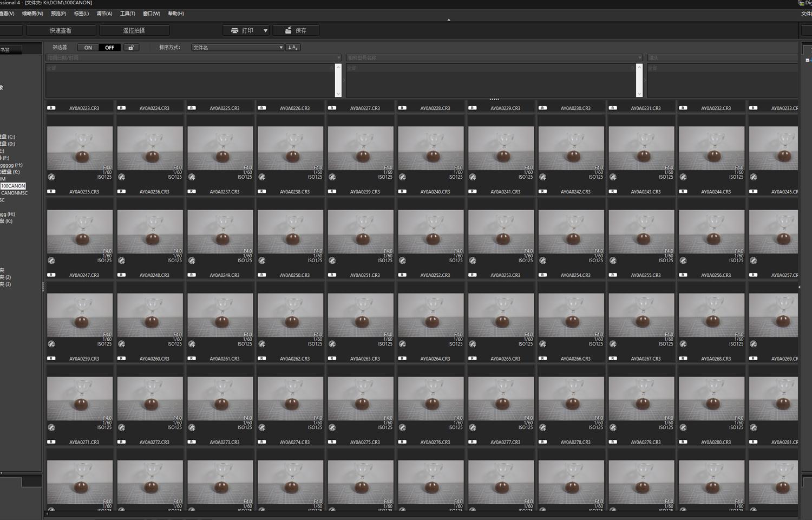Click the 快速查看 button
The height and width of the screenshot is (520, 812).
pyautogui.click(x=60, y=31)
